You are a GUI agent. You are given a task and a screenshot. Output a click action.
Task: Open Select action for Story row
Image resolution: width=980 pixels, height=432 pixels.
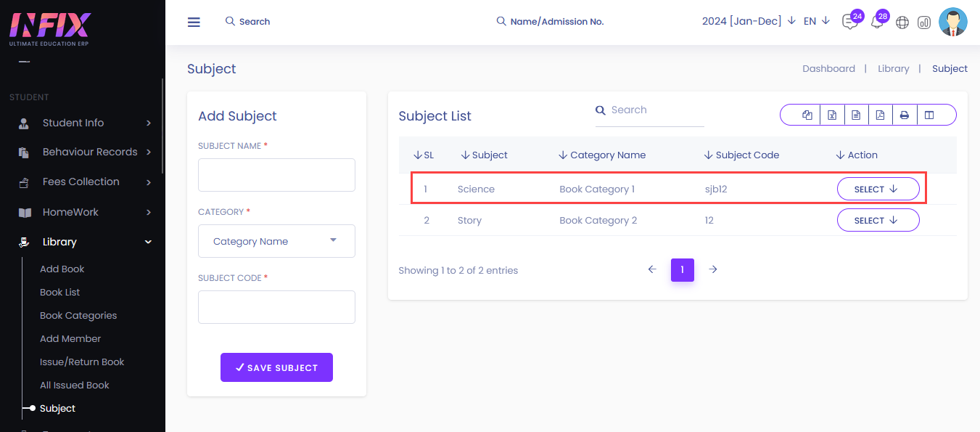point(878,220)
